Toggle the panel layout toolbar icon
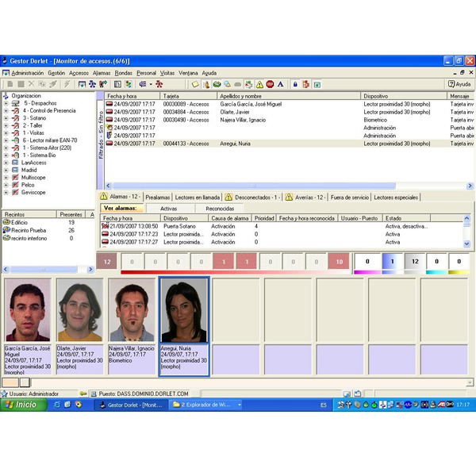The width and height of the screenshot is (476, 476). pos(117,84)
